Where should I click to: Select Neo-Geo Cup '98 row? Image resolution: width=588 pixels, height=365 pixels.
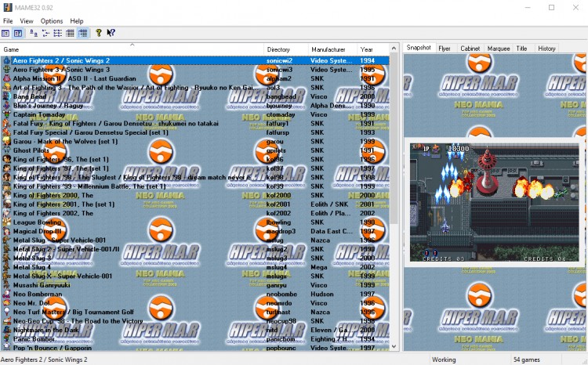pos(195,321)
